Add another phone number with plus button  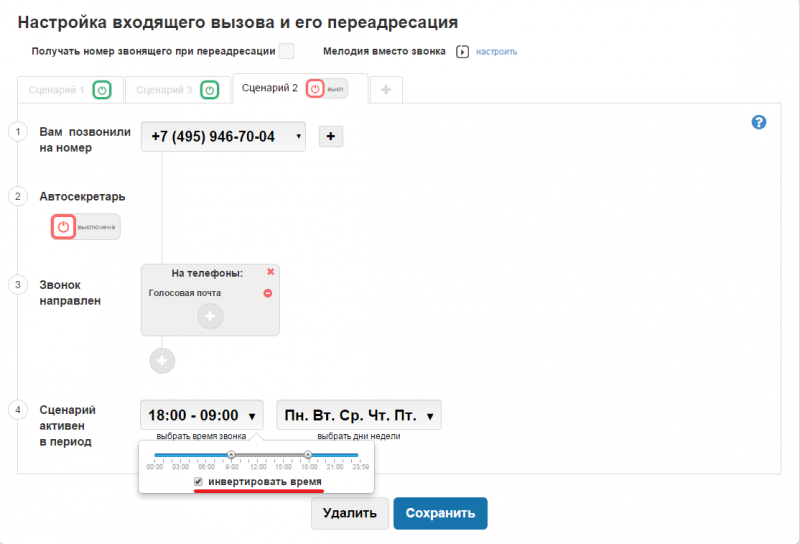pos(330,137)
